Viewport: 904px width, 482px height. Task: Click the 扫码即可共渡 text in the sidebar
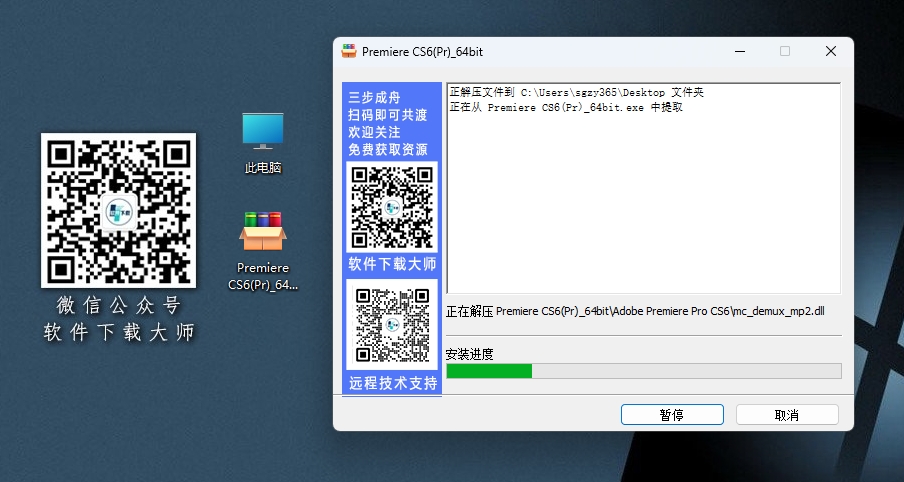coord(387,115)
